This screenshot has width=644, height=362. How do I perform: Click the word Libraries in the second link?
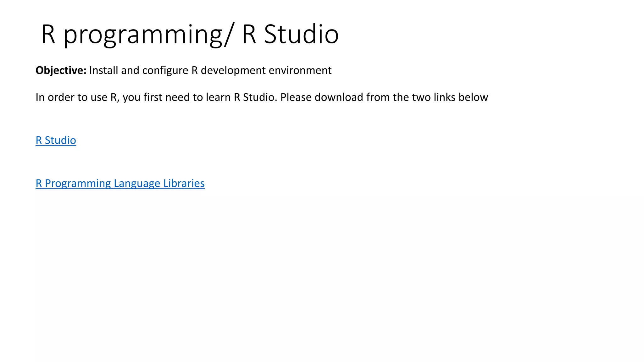(x=184, y=183)
